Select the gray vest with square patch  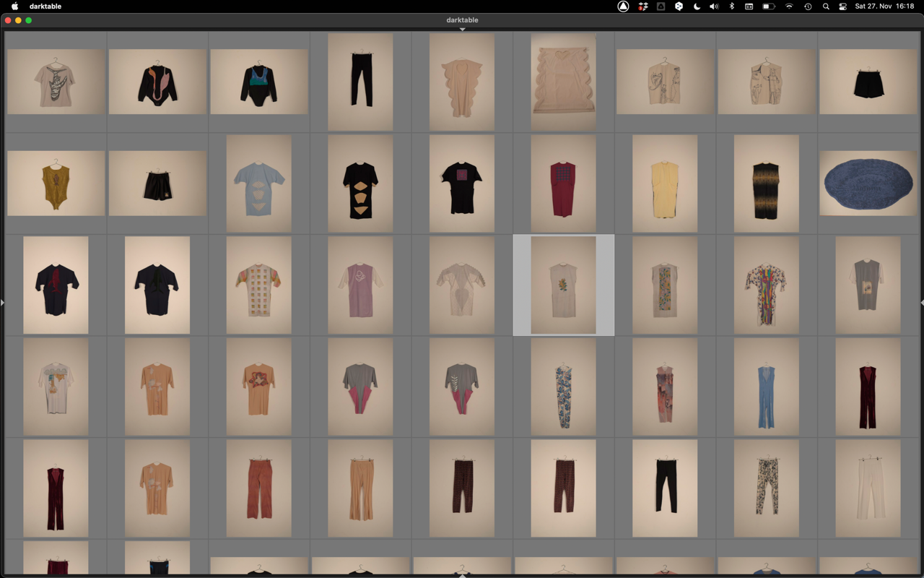[868, 285]
